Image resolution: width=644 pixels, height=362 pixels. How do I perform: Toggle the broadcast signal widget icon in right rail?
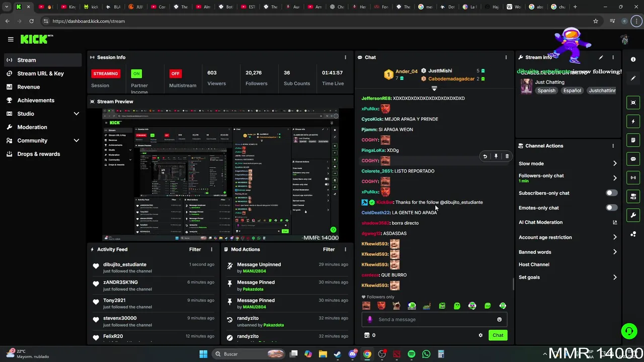click(x=633, y=177)
